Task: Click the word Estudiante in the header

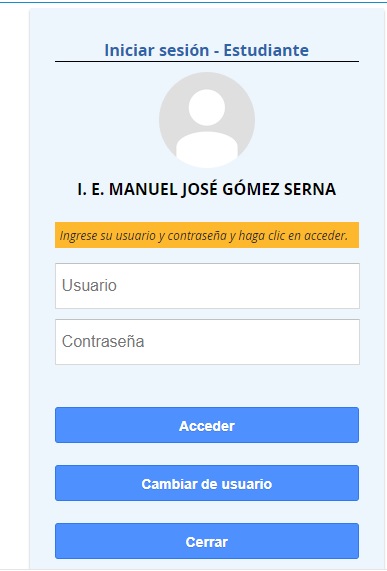Action: (266, 50)
